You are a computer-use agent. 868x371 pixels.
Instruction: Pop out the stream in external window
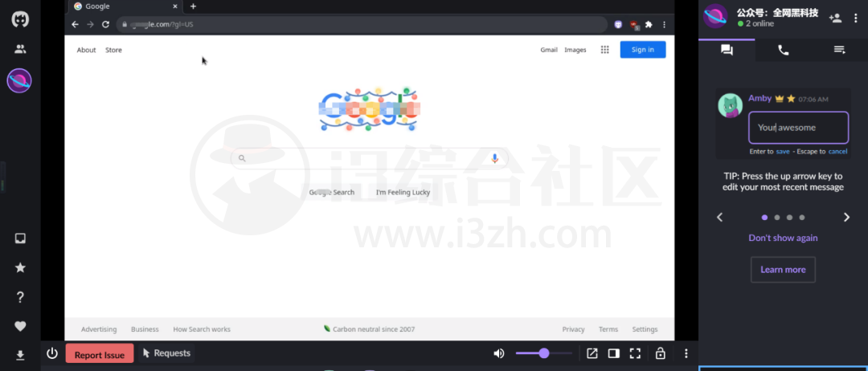pyautogui.click(x=592, y=353)
